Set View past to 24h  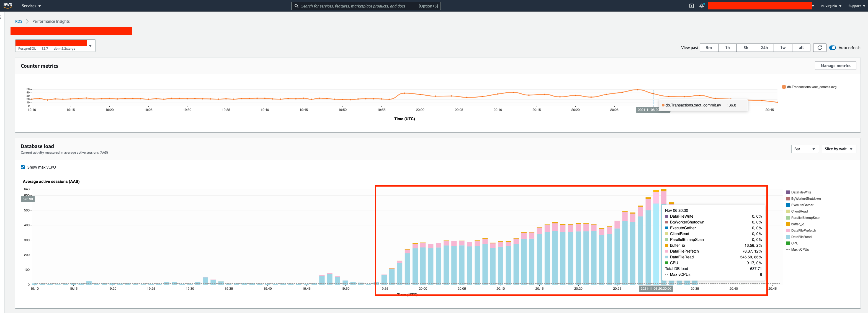click(764, 48)
